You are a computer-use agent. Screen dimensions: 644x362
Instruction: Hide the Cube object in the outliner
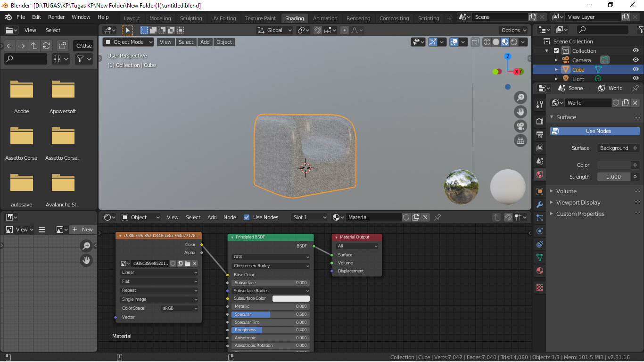click(x=636, y=69)
